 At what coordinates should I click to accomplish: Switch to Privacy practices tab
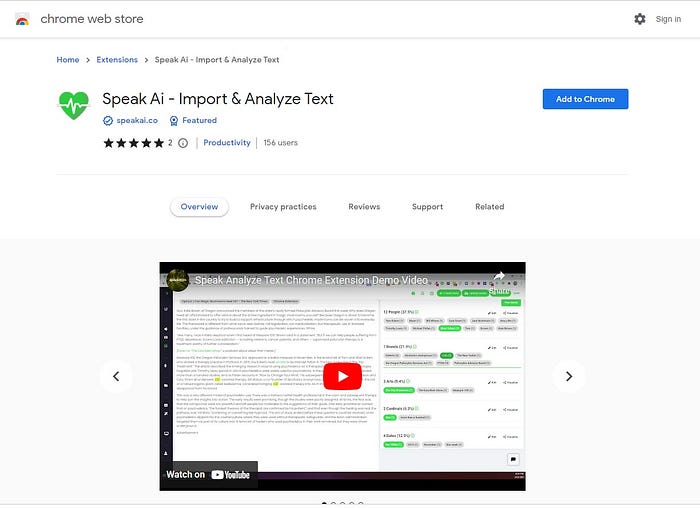pyautogui.click(x=283, y=207)
